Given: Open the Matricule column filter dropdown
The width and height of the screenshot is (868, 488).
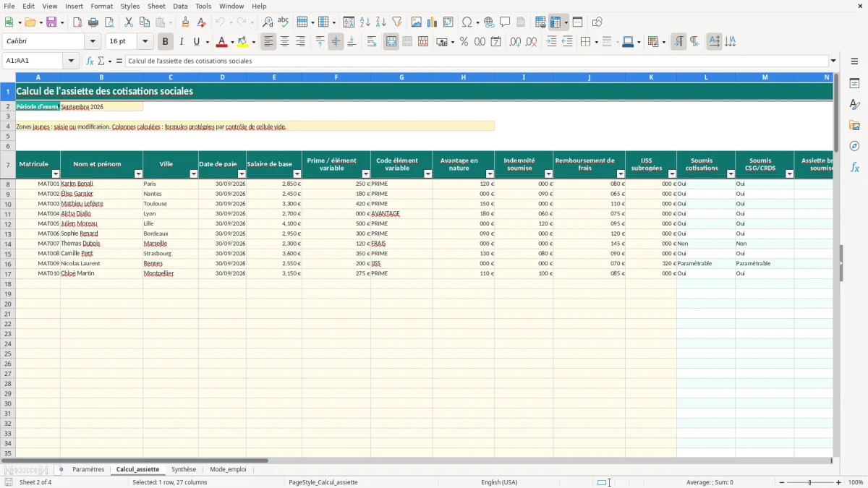Looking at the screenshot, I should point(56,174).
